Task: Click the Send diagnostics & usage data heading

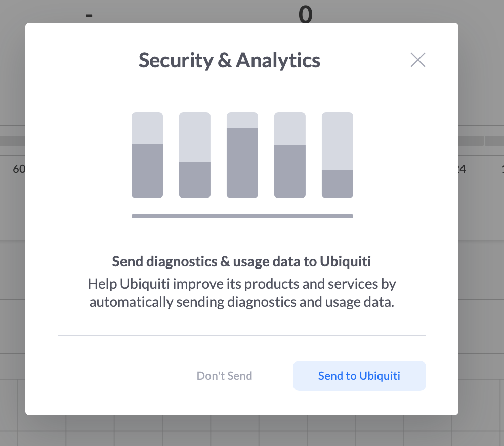Action: tap(241, 261)
